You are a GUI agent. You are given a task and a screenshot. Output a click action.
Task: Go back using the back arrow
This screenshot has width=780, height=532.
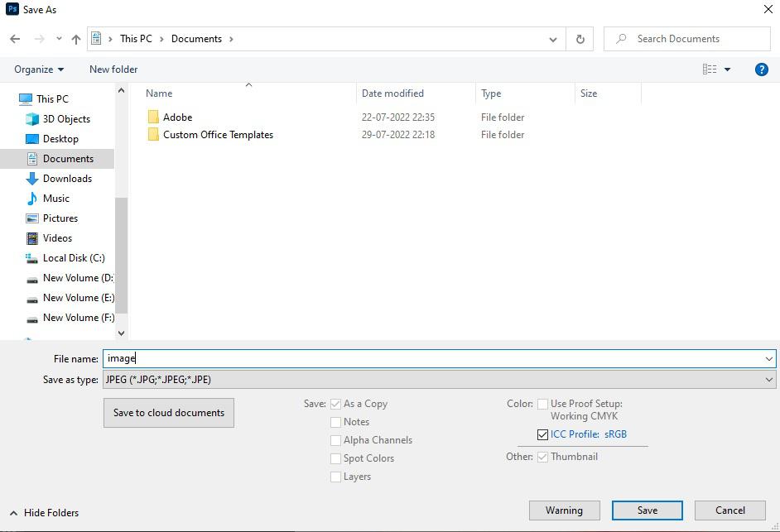click(15, 39)
